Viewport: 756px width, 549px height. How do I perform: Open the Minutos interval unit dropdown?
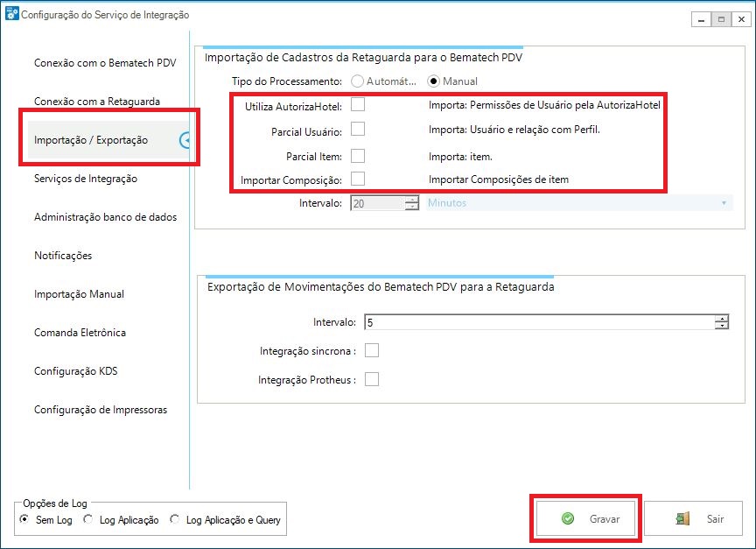(578, 203)
